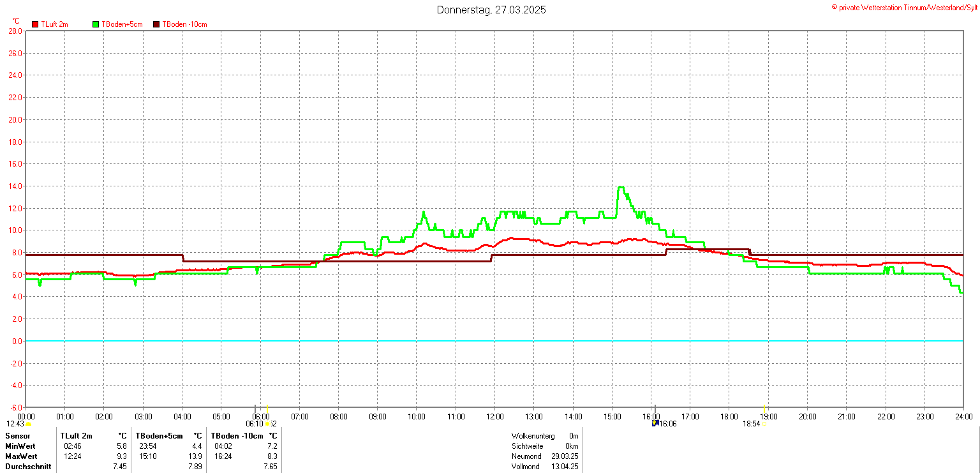Select the MinWert row label

[20, 446]
